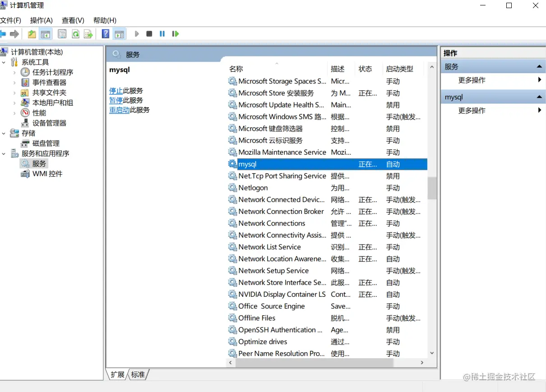The height and width of the screenshot is (392, 546).
Task: Click the scroll down arrow of services list
Action: [x=432, y=353]
